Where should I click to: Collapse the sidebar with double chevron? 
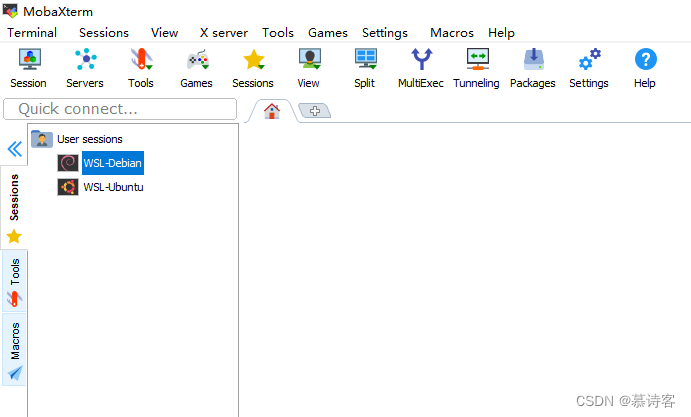tap(15, 149)
